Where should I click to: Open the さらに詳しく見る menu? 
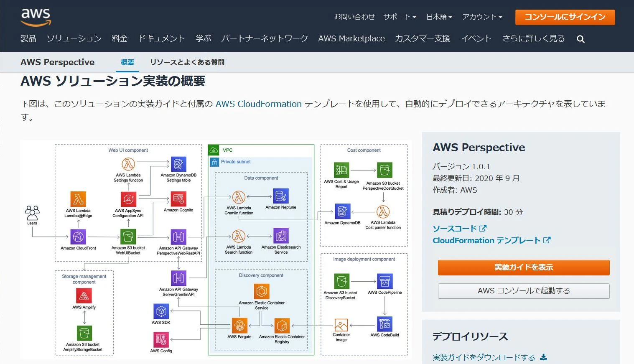coord(533,38)
